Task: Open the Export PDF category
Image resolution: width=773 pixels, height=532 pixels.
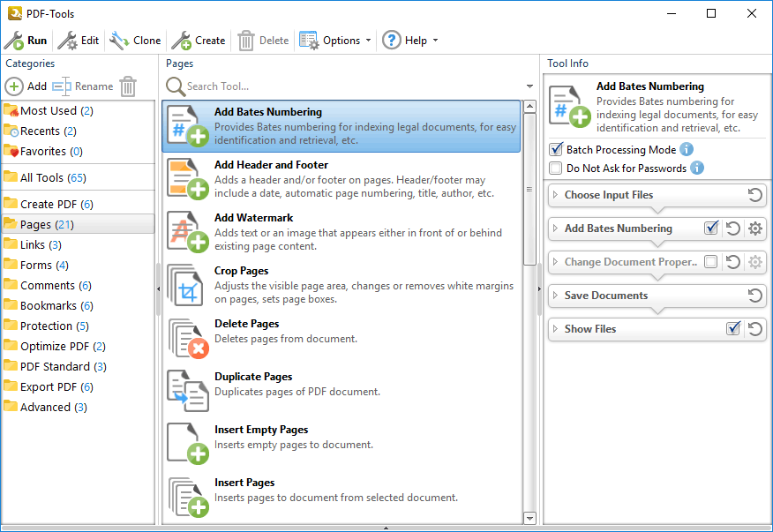Action: coord(78,386)
